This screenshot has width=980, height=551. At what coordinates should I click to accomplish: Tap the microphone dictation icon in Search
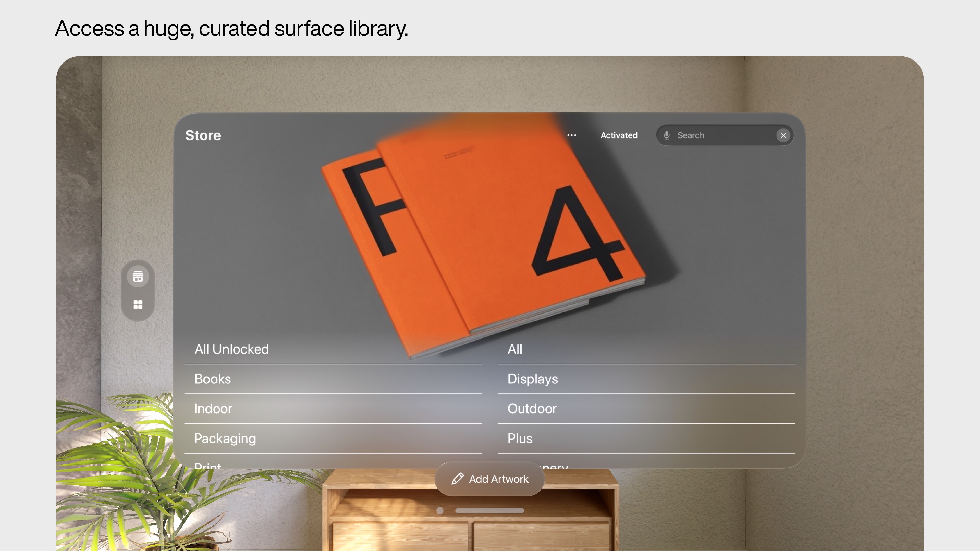click(x=667, y=135)
